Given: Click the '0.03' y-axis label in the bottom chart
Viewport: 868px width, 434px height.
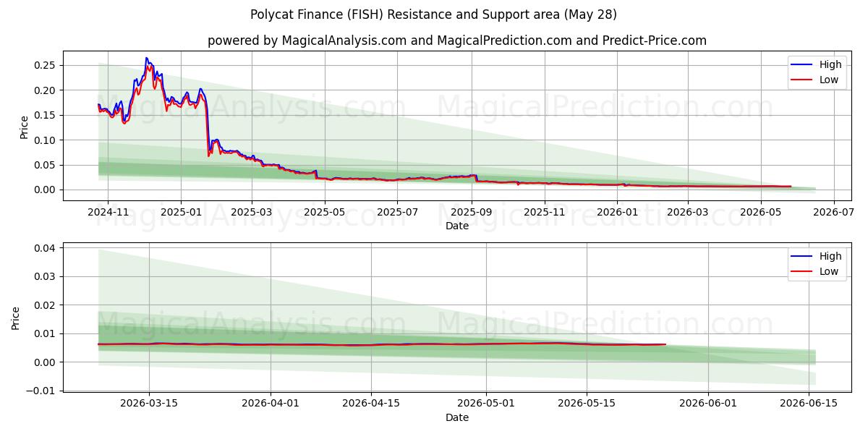Looking at the screenshot, I should 46,277.
